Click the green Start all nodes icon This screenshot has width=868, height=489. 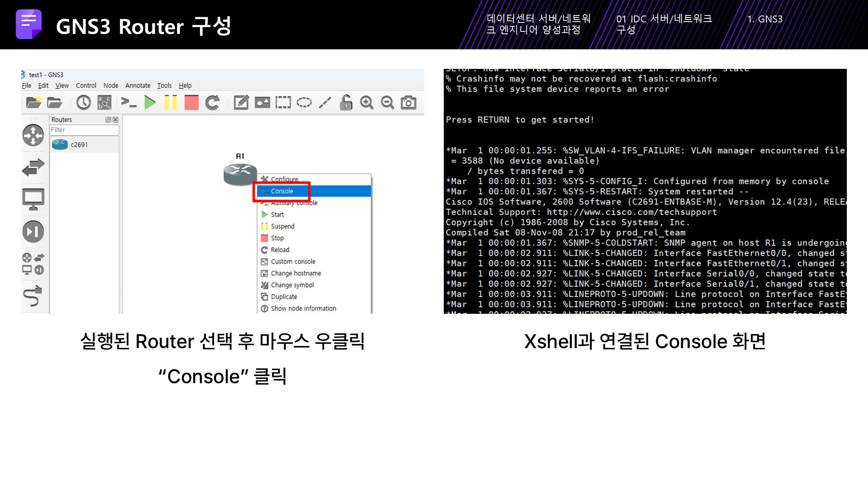[150, 103]
